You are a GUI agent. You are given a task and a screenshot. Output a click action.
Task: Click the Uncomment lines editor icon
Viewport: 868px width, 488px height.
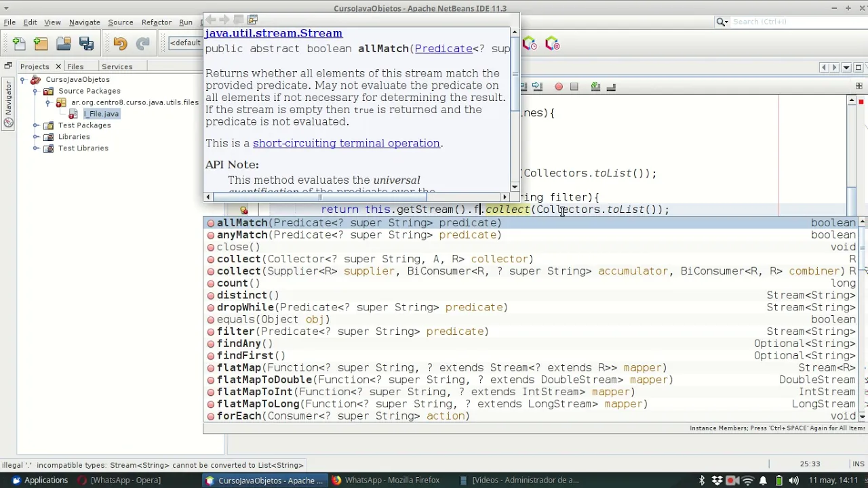click(611, 87)
